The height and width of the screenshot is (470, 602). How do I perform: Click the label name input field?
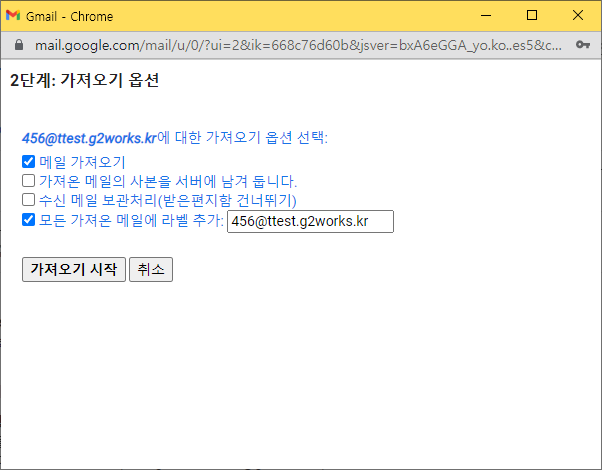click(310, 221)
